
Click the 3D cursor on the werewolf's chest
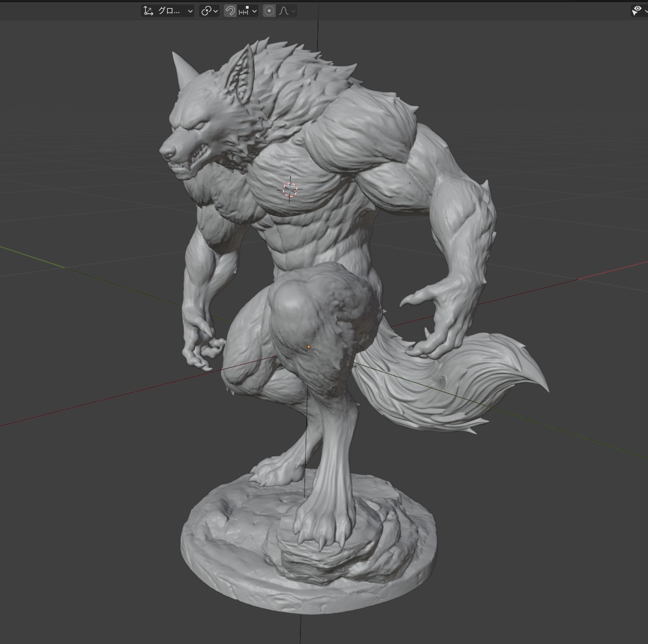tap(290, 189)
